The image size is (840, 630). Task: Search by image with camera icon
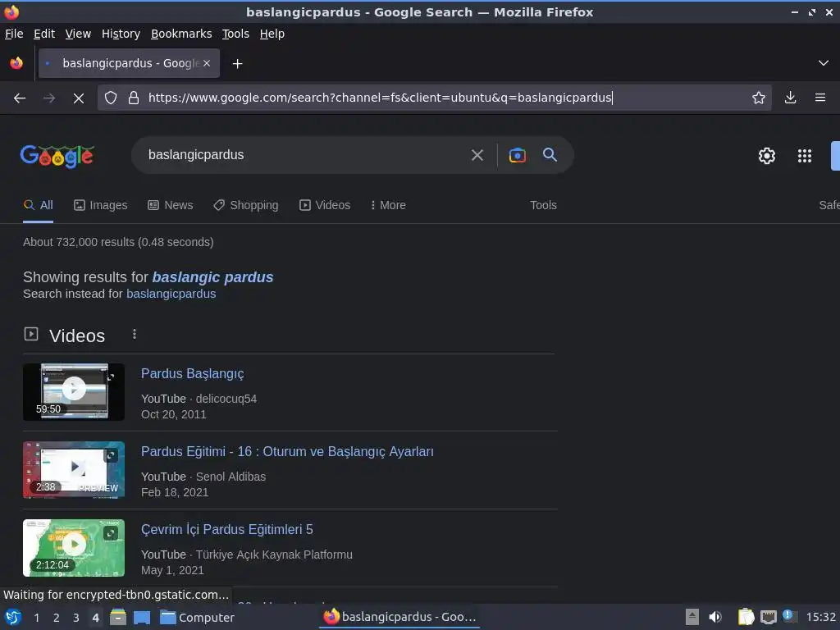click(517, 155)
